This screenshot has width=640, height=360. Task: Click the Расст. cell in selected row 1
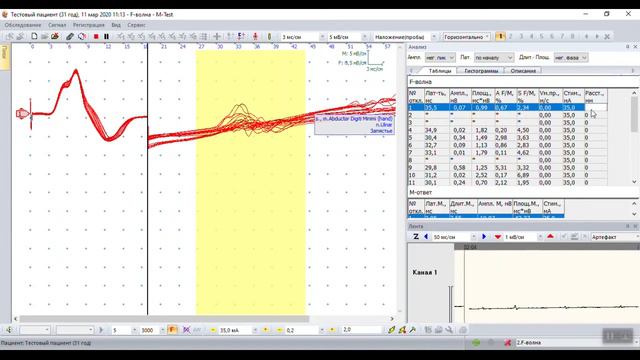click(x=596, y=107)
